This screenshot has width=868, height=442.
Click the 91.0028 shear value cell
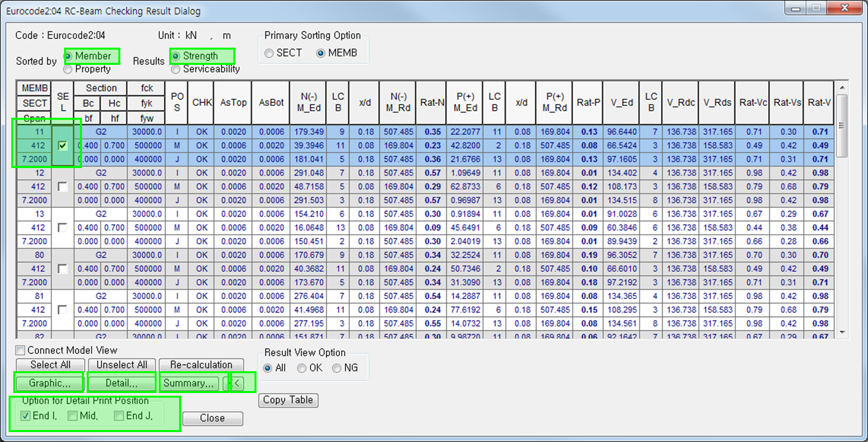pyautogui.click(x=622, y=214)
